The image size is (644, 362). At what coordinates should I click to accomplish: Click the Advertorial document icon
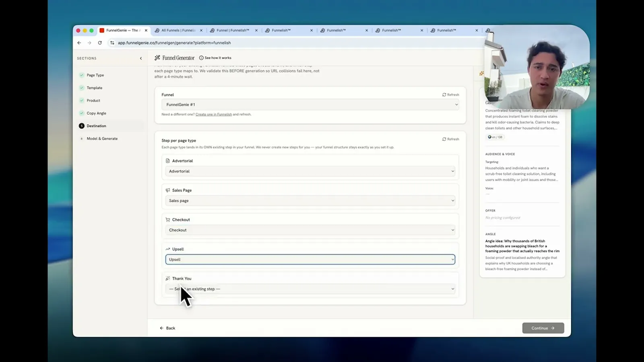pyautogui.click(x=168, y=161)
